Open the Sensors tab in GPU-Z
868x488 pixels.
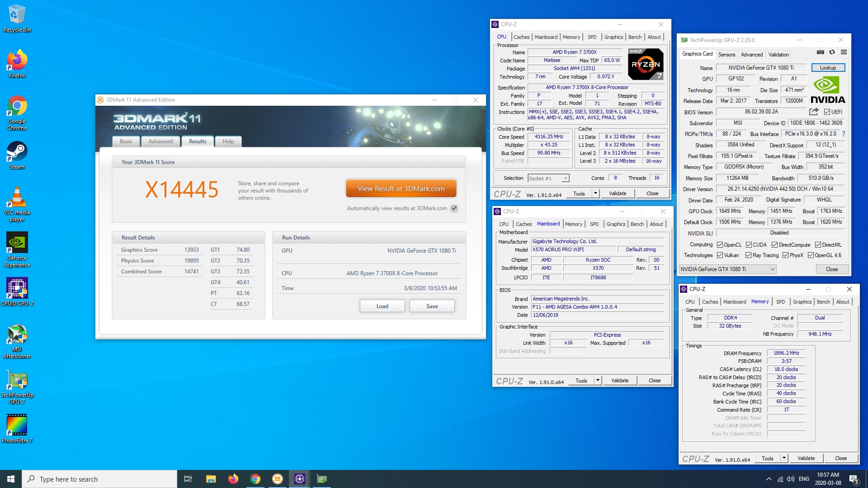pyautogui.click(x=726, y=54)
